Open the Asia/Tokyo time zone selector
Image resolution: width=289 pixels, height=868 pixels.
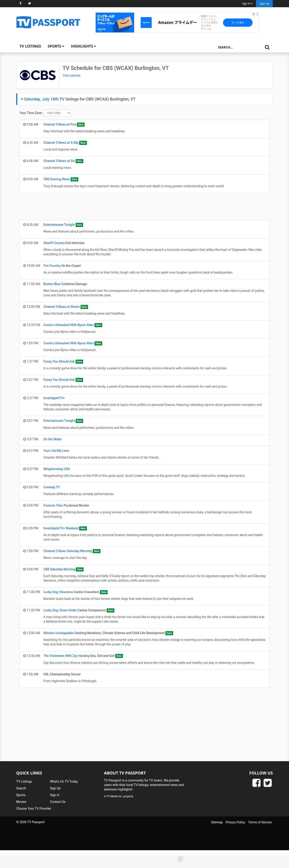point(57,113)
